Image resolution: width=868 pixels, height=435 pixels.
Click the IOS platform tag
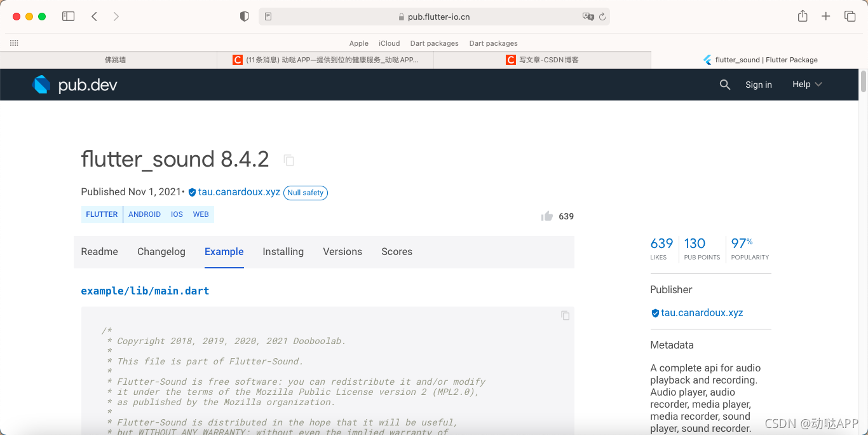[x=177, y=214]
